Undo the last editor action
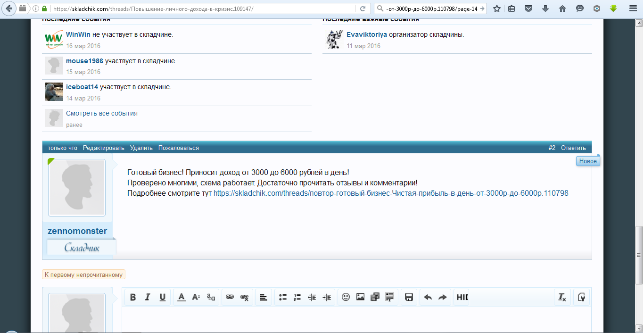This screenshot has height=333, width=644. (428, 297)
